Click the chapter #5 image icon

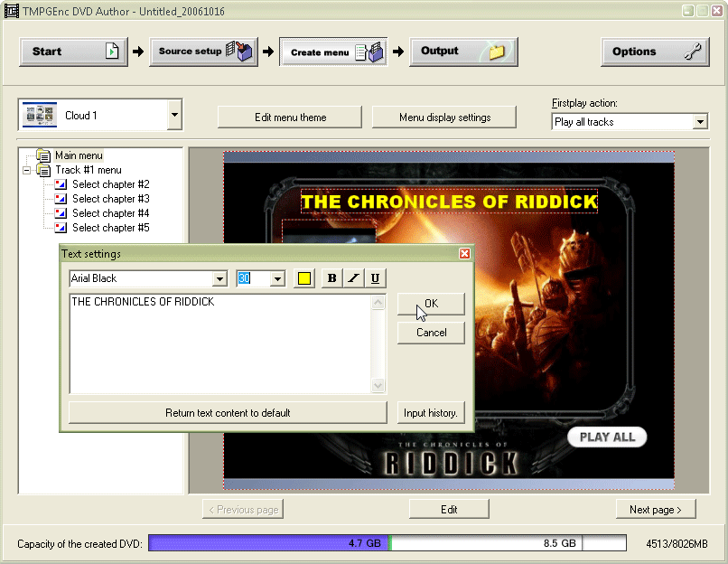pyautogui.click(x=61, y=228)
